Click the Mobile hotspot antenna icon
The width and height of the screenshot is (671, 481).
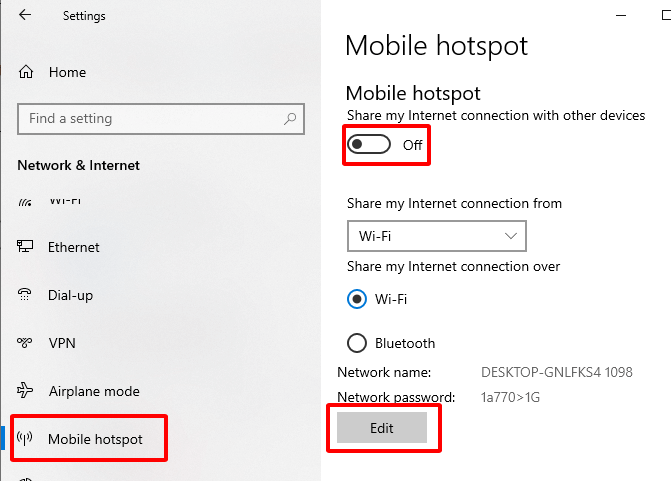[x=26, y=439]
